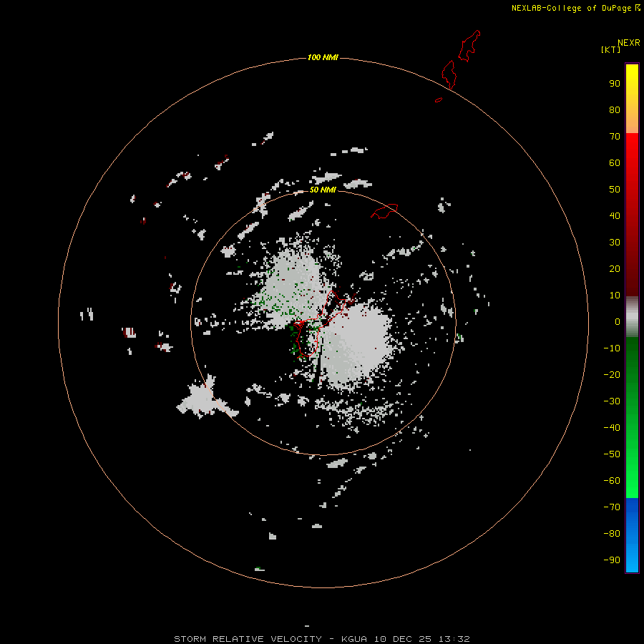Click the 0 value on velocity scale
Viewport: 644px width, 644px height.
click(618, 322)
